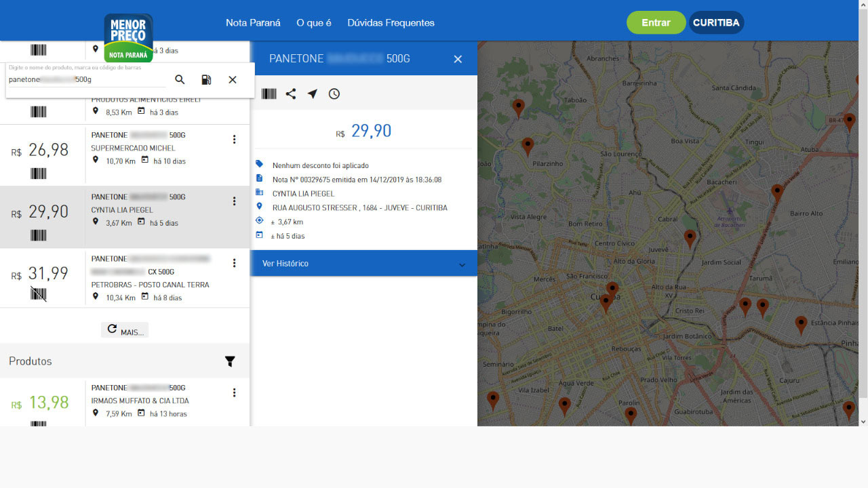Share this product using share icon
The image size is (868, 488).
[291, 94]
